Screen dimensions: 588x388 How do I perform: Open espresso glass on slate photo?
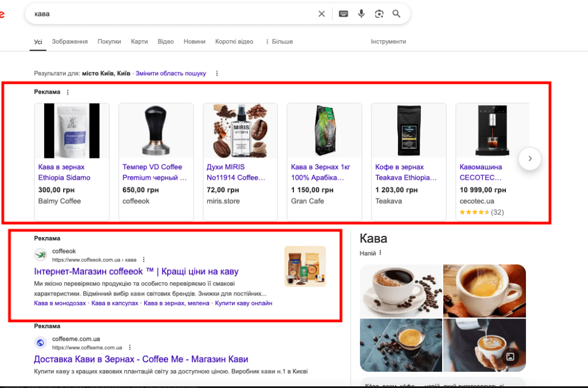tap(401, 346)
